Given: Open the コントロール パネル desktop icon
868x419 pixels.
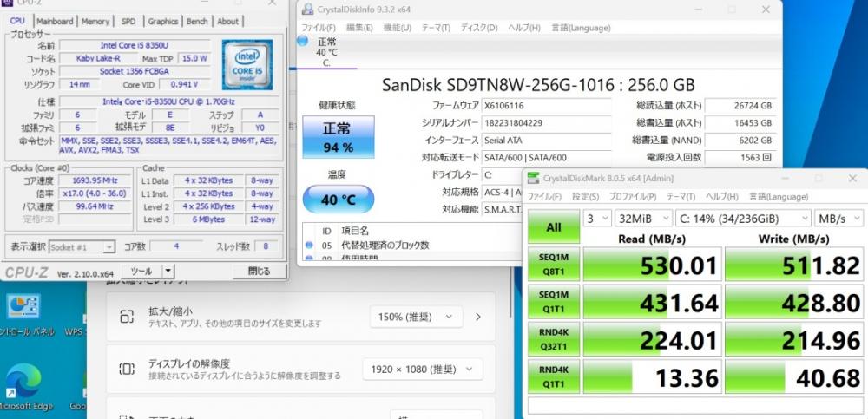Looking at the screenshot, I should coord(23,314).
